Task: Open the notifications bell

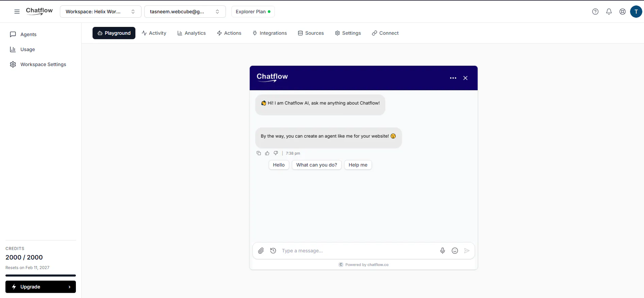Action: (609, 12)
